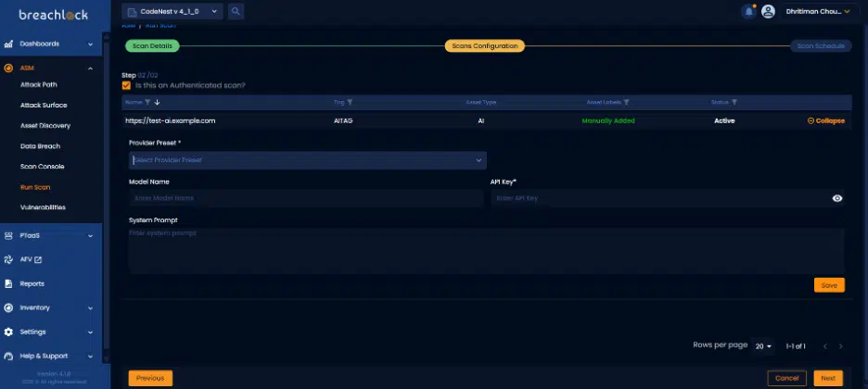This screenshot has width=868, height=389.
Task: Open Attack Path in sidebar
Action: point(39,85)
